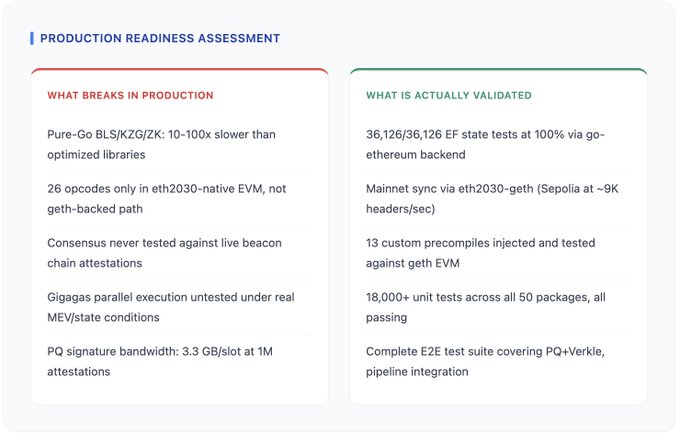
Task: Click the green top border of the right card
Action: coord(498,69)
